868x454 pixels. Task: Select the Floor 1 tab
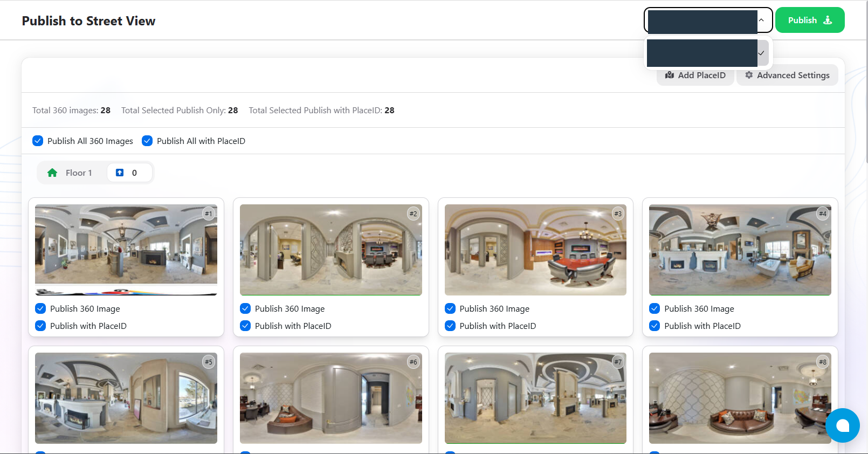(70, 173)
